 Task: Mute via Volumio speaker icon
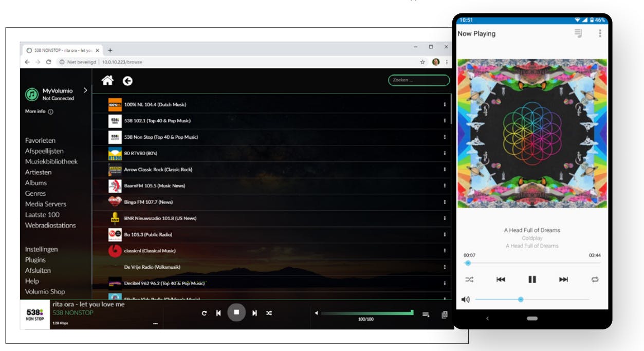click(x=316, y=313)
